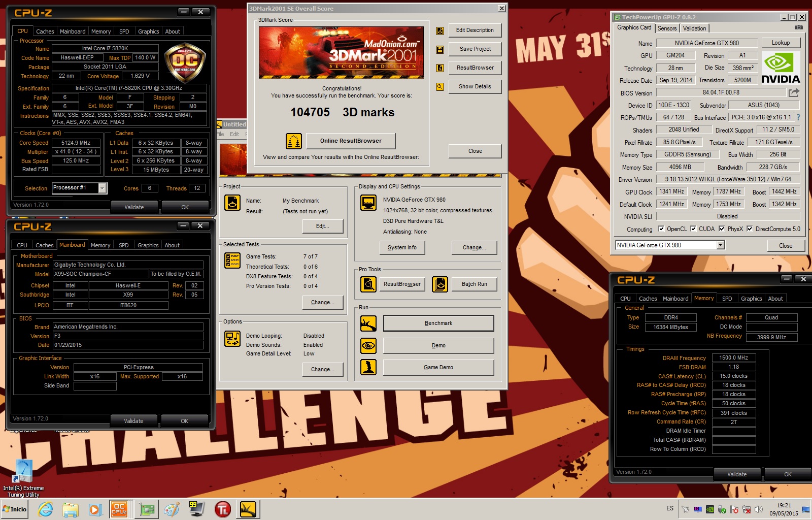The height and width of the screenshot is (520, 812).
Task: Click the Batch Run button
Action: tap(475, 284)
